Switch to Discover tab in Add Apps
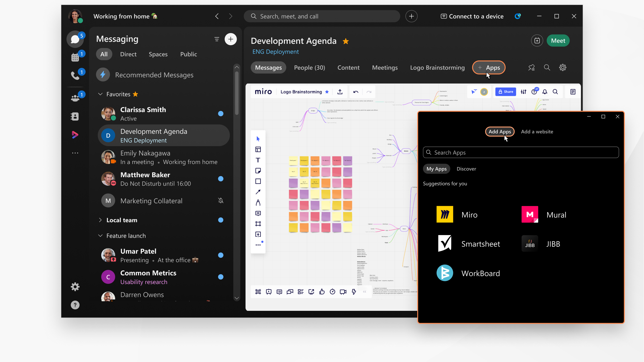Viewport: 644px width, 362px height. pos(466,168)
